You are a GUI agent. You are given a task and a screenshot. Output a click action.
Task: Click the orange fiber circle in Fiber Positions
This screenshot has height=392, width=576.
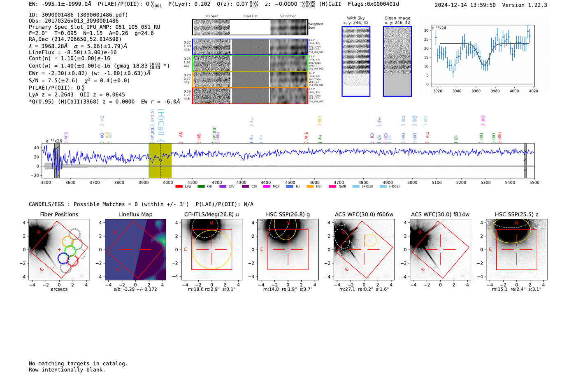point(67,241)
